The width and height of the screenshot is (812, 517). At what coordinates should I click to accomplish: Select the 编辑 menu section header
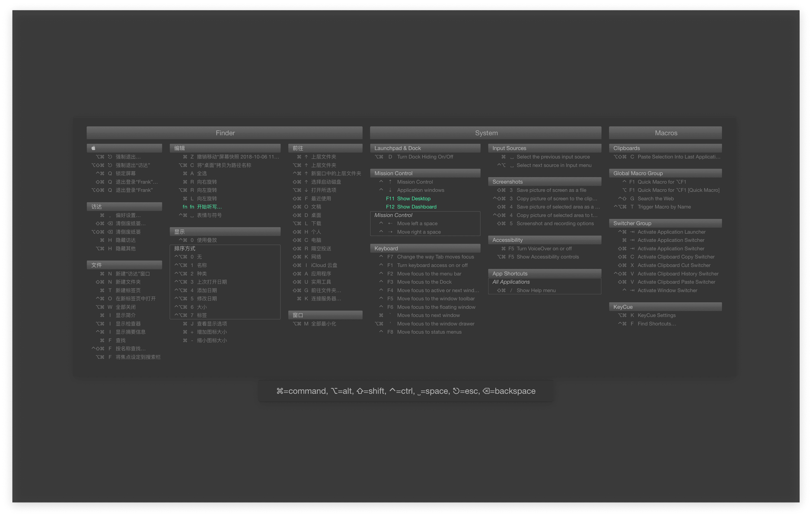(x=225, y=148)
